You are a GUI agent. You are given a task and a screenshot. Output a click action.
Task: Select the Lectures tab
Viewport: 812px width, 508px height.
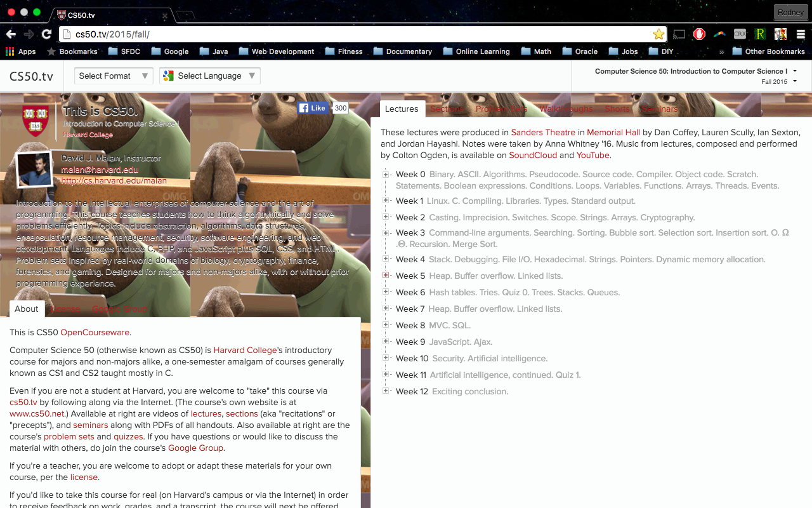pyautogui.click(x=402, y=109)
